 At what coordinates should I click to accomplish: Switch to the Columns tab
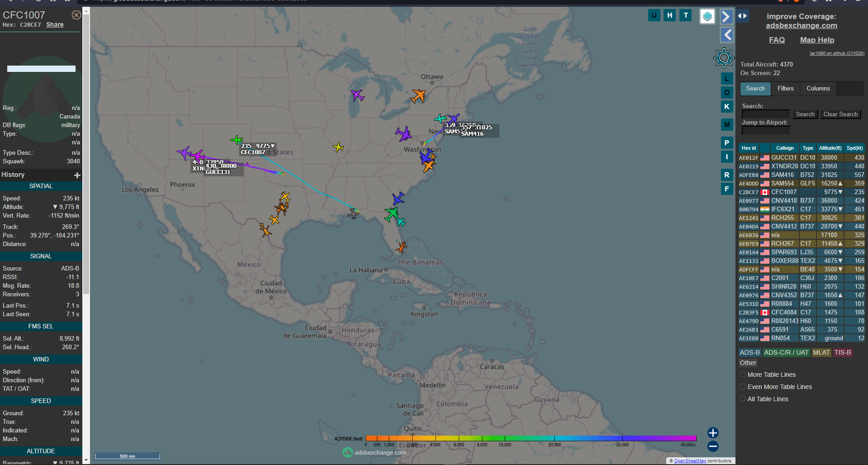tap(818, 89)
